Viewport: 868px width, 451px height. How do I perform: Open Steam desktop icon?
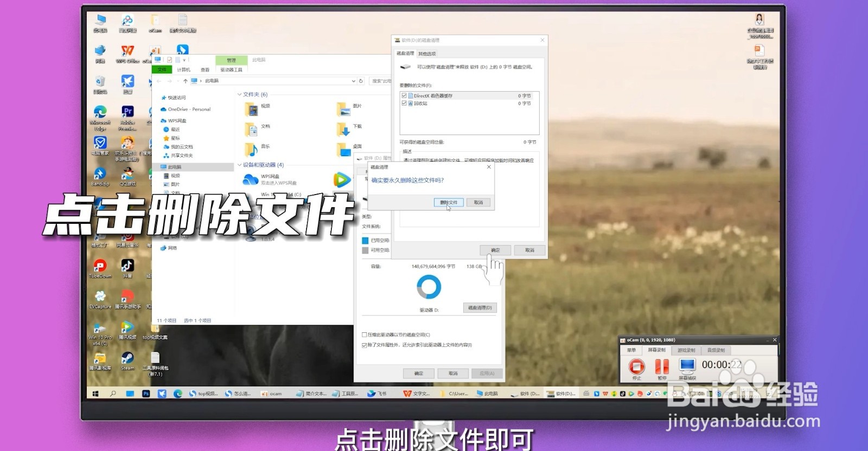[x=127, y=361]
